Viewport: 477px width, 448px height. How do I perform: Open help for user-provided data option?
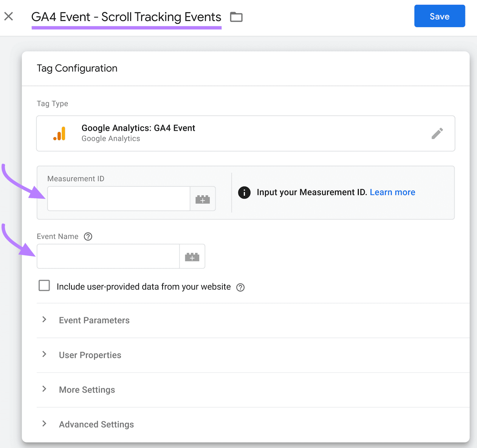[x=240, y=287]
